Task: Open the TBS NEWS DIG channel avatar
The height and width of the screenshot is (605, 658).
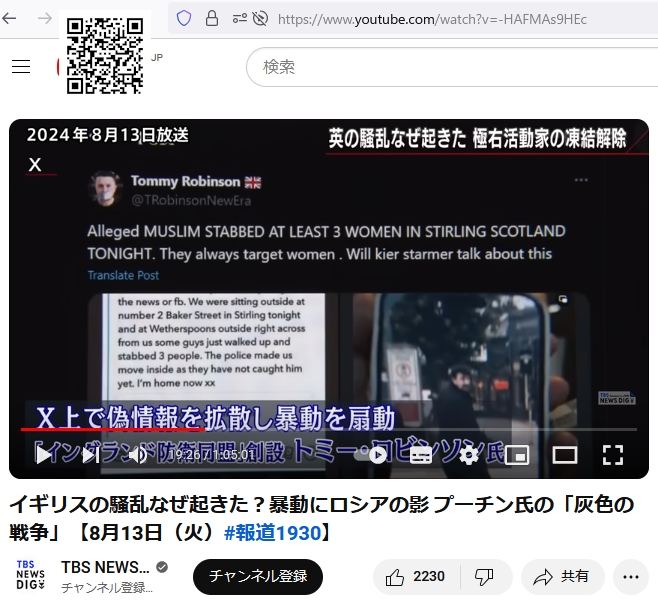Action: (x=30, y=576)
